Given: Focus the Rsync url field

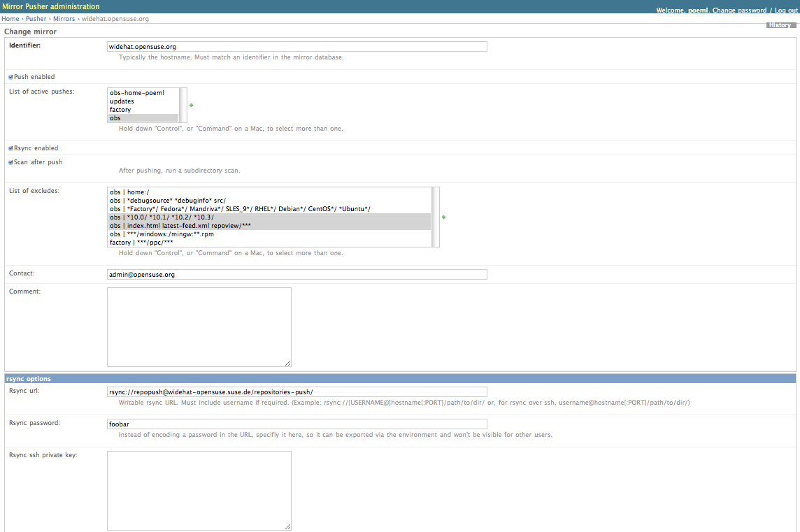Looking at the screenshot, I should coord(297,391).
